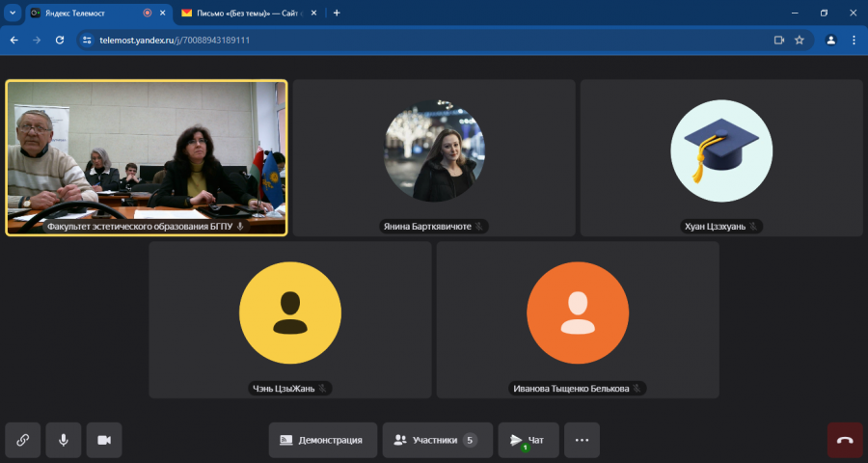
Task: Go back to previous page
Action: click(x=14, y=40)
